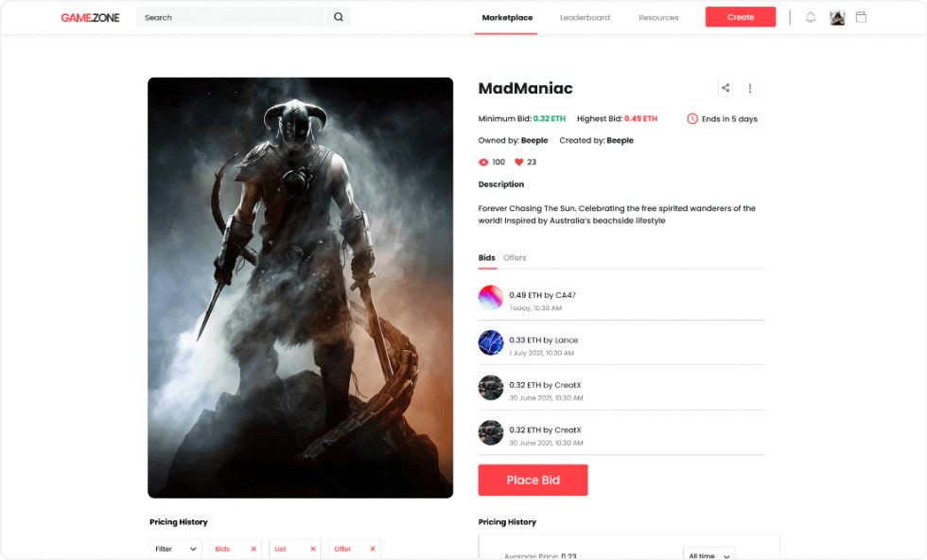Click the clock icon next to Ends in 5 days
This screenshot has width=927, height=560.
(x=691, y=118)
